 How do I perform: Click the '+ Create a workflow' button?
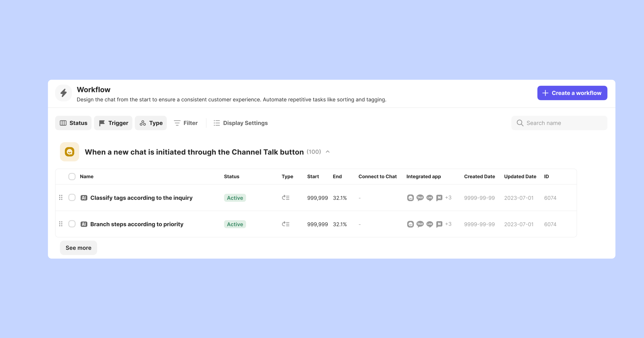(x=572, y=93)
